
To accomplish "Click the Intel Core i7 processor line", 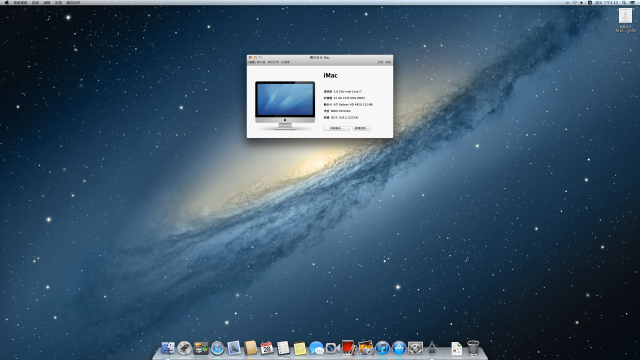I will tap(343, 91).
